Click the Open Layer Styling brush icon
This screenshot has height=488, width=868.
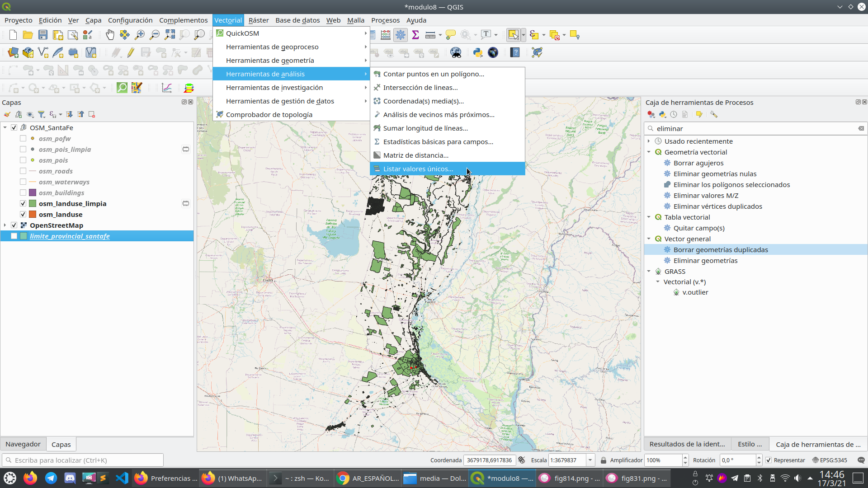[x=7, y=114]
